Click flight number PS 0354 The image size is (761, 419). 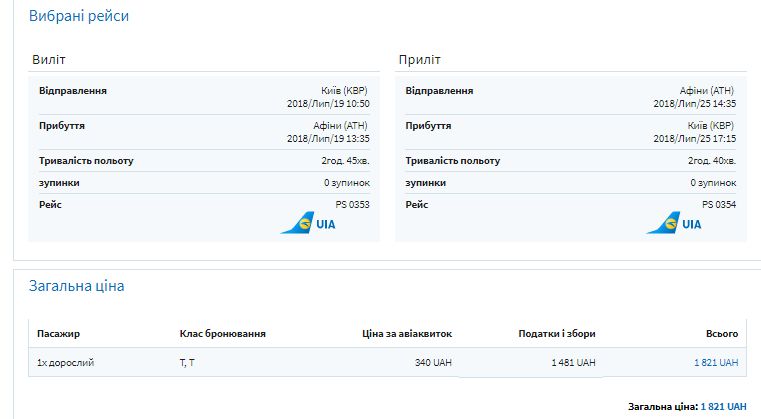click(719, 204)
